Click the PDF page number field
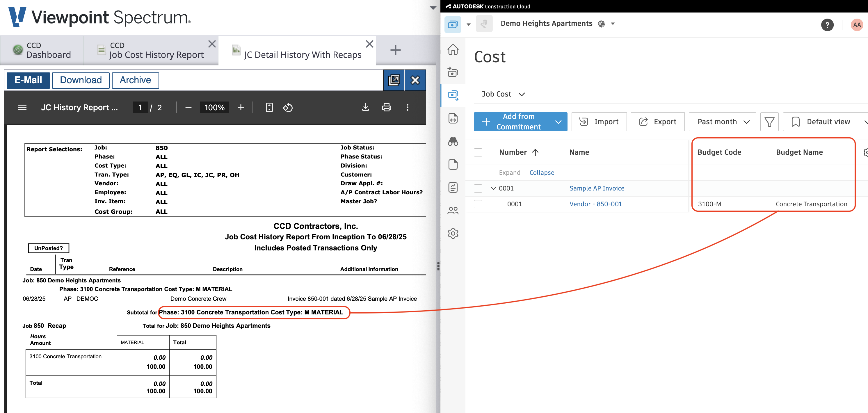Image resolution: width=868 pixels, height=413 pixels. click(140, 107)
